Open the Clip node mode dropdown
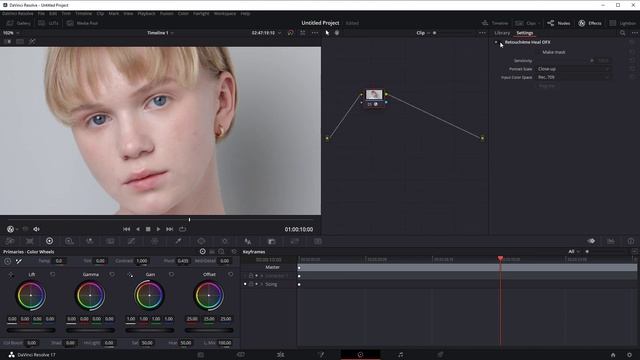Screen dimensions: 640x360 pos(423,33)
